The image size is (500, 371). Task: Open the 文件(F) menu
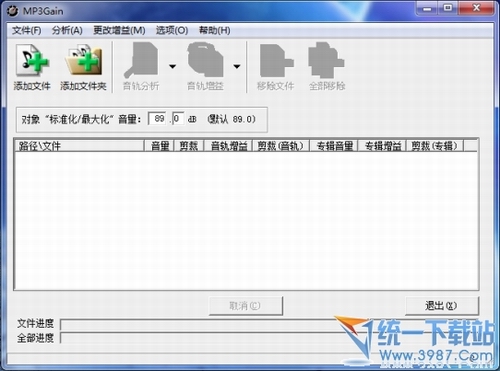pyautogui.click(x=27, y=30)
